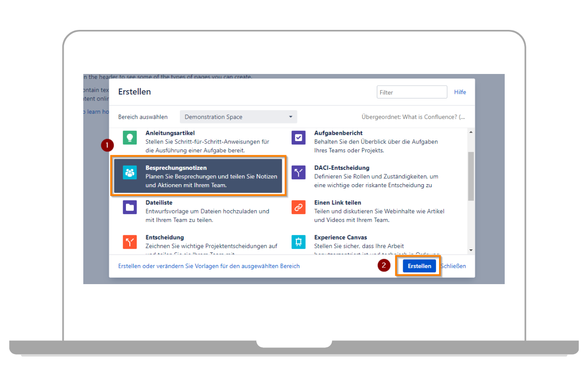Click the dropdown arrow in space selector

(291, 117)
